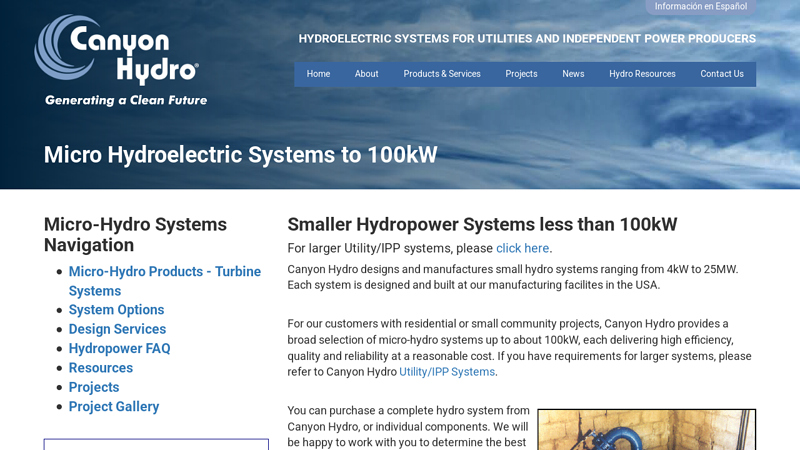Select Projects in top navigation bar
This screenshot has width=800, height=450.
coord(521,74)
